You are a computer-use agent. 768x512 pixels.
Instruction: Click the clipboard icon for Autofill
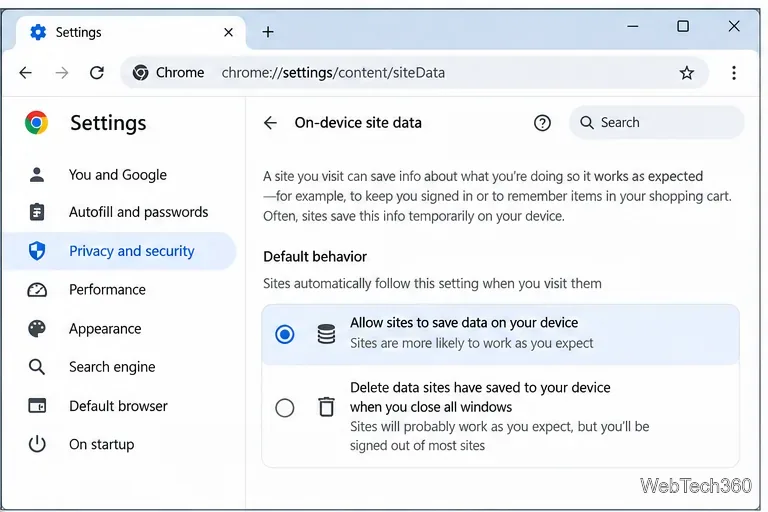(x=37, y=212)
